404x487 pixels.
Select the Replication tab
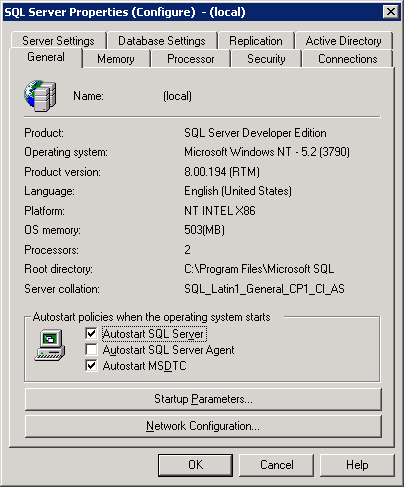click(x=256, y=41)
